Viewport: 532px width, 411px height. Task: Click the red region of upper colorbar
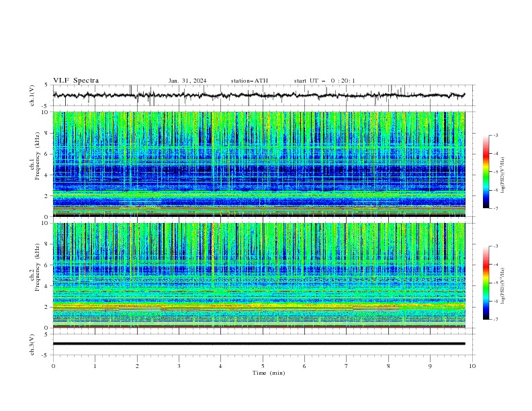click(x=486, y=155)
